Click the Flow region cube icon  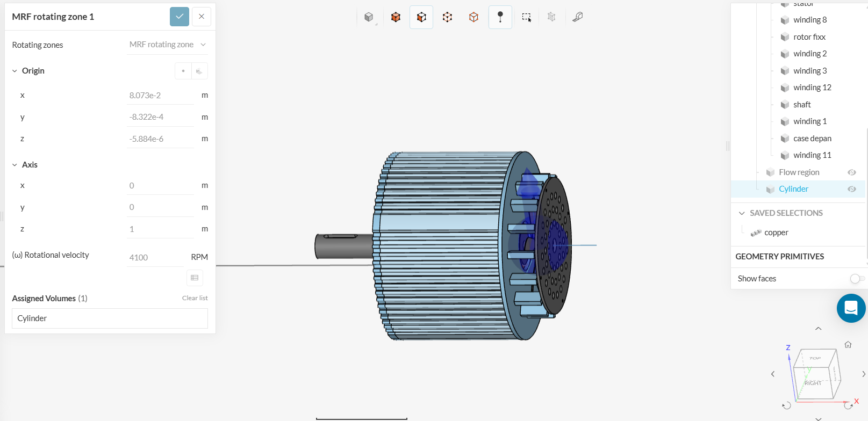click(x=770, y=172)
